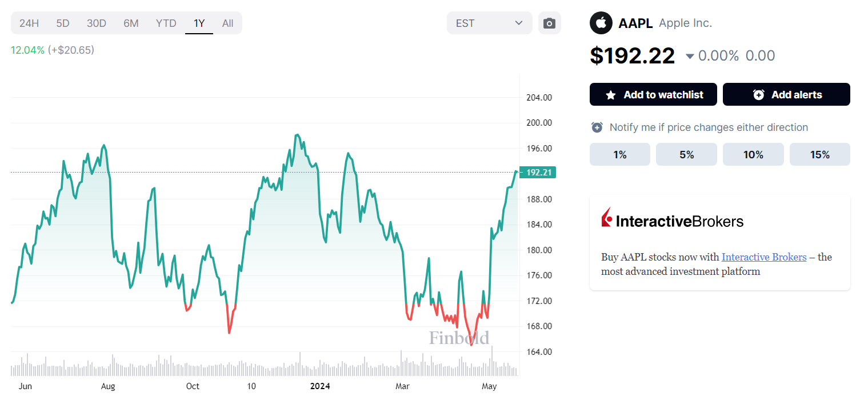Viewport: 868px width, 404px height.
Task: Click the (+$20.65) change value
Action: [x=71, y=50]
